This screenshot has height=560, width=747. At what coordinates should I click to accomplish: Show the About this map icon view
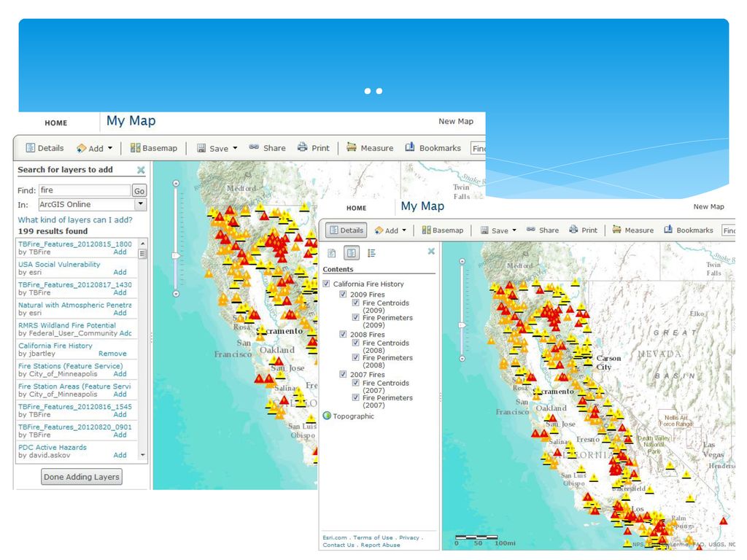(x=332, y=253)
